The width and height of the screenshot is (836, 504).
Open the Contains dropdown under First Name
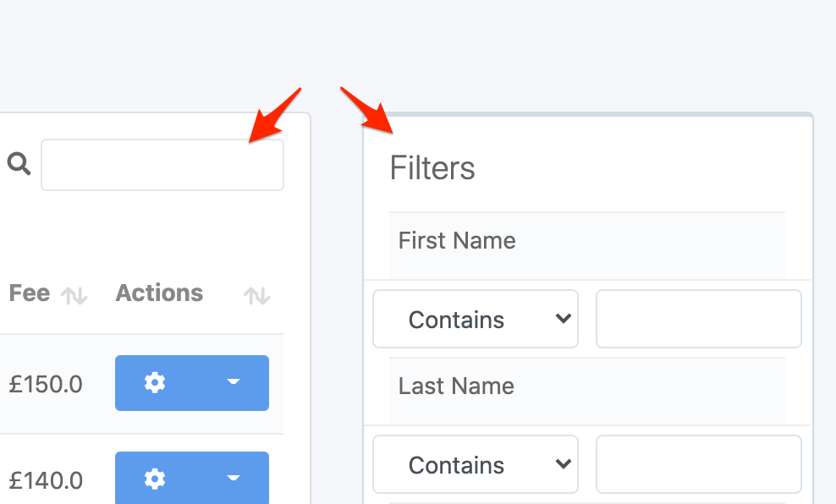[476, 319]
